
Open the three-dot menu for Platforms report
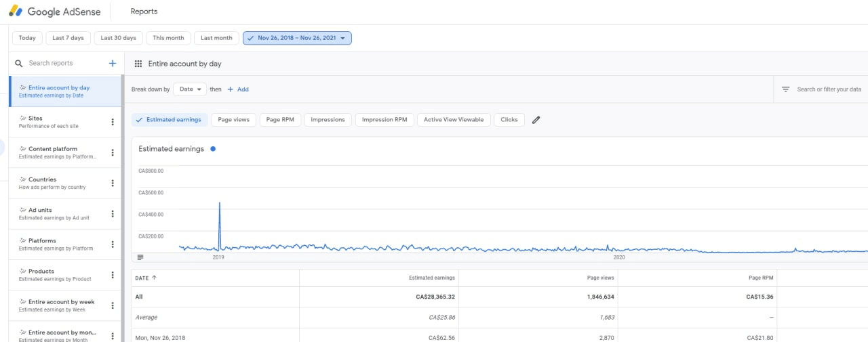coord(113,244)
